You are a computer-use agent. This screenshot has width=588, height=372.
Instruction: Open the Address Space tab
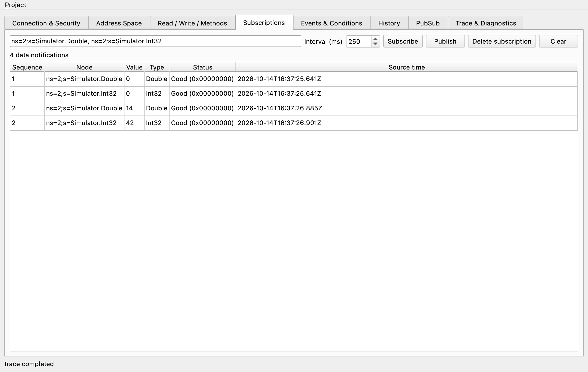[119, 23]
